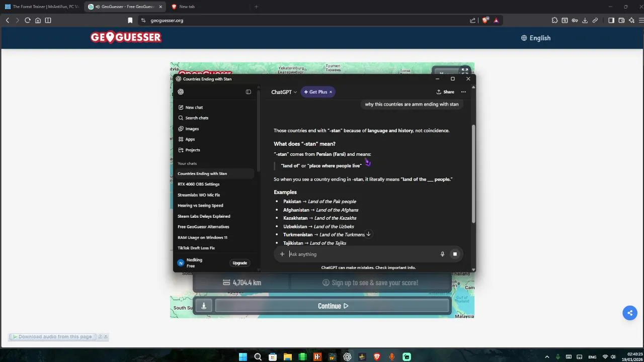The width and height of the screenshot is (644, 362).
Task: Open Brave Shields lion icon
Action: (x=486, y=20)
